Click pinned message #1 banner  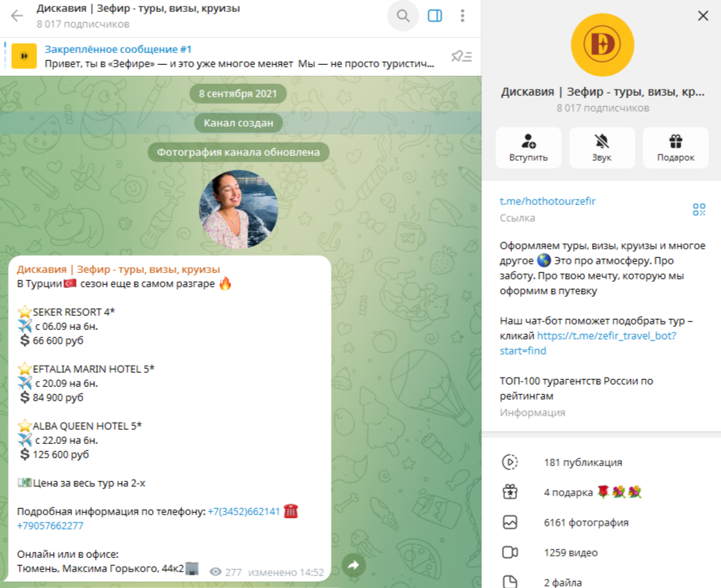point(226,56)
